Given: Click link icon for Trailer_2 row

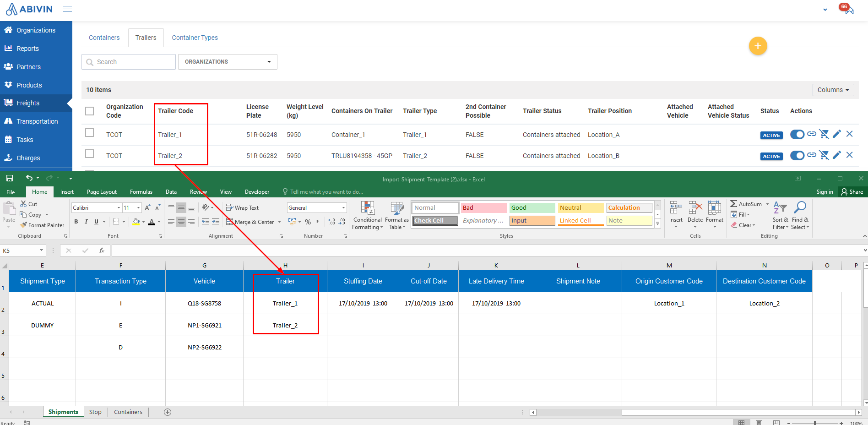Looking at the screenshot, I should pyautogui.click(x=812, y=155).
